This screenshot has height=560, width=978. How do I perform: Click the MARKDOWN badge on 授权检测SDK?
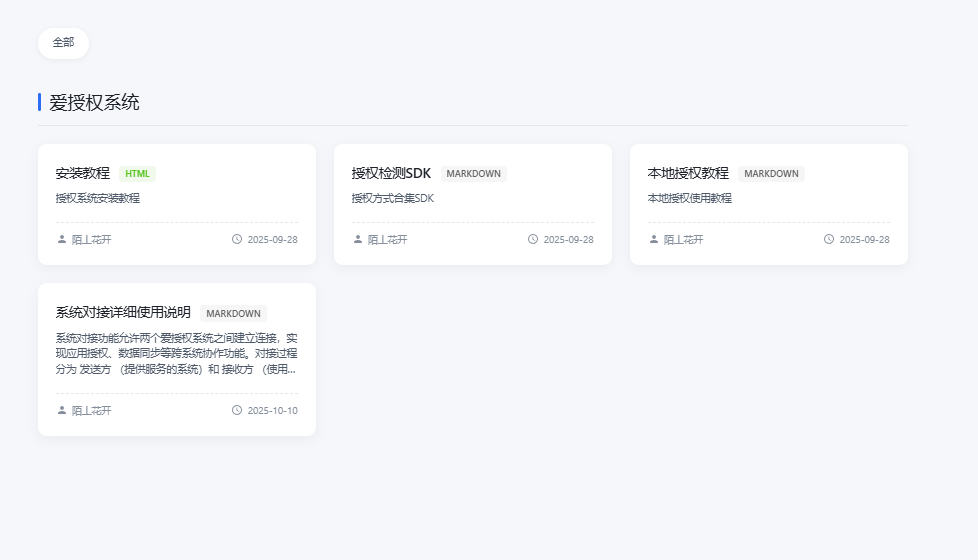tap(473, 174)
